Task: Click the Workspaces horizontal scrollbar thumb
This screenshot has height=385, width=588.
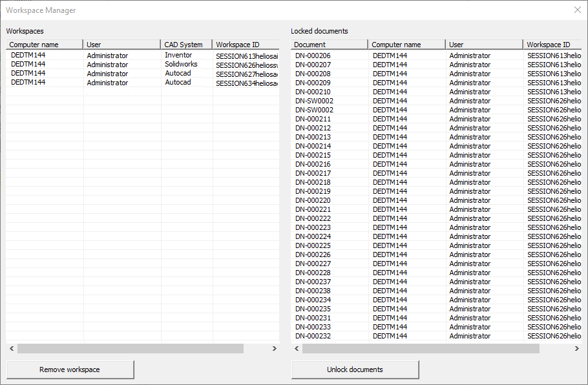Action: tap(131, 349)
